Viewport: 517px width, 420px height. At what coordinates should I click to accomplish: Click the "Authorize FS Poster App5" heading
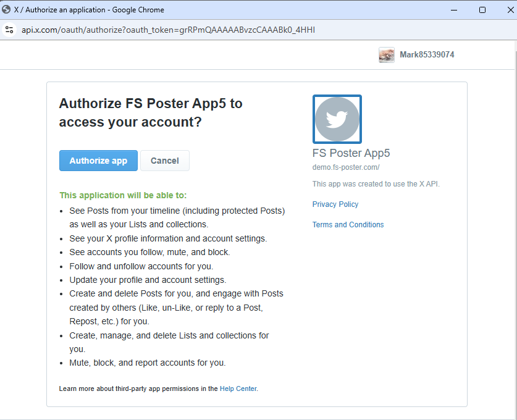click(151, 113)
